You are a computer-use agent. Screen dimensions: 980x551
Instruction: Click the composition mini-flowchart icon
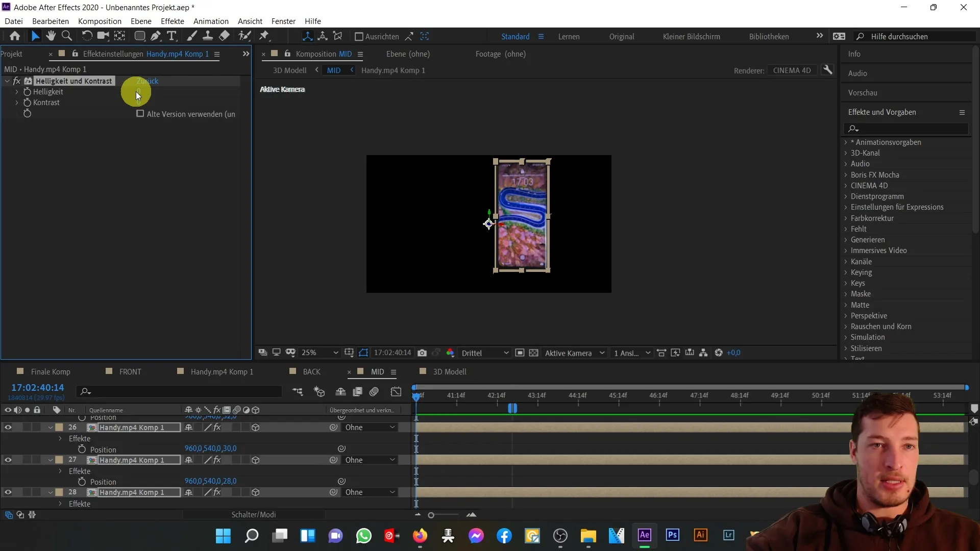pyautogui.click(x=298, y=392)
